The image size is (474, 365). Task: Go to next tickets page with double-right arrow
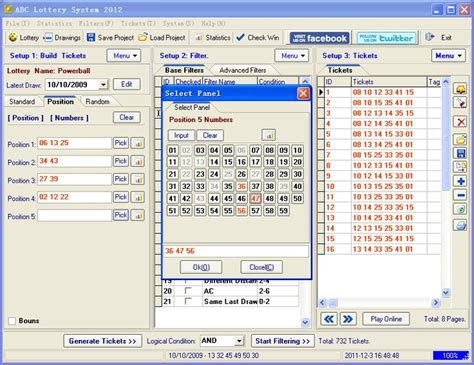coord(348,319)
